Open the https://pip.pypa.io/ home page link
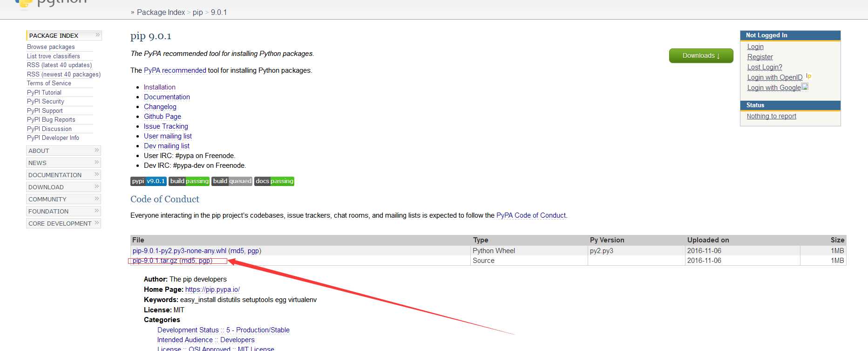This screenshot has height=351, width=868. click(212, 289)
